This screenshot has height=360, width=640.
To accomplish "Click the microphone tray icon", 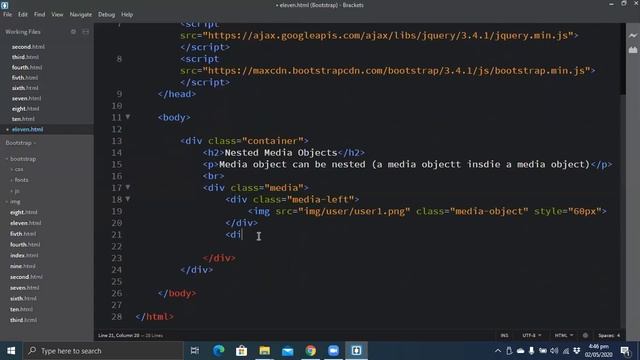I will tap(531, 351).
